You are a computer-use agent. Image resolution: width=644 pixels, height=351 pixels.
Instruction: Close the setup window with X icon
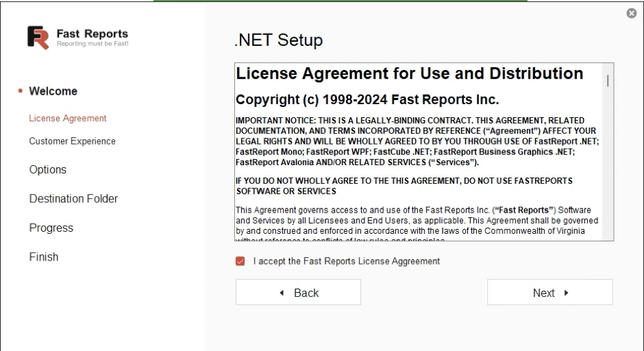pyautogui.click(x=631, y=13)
